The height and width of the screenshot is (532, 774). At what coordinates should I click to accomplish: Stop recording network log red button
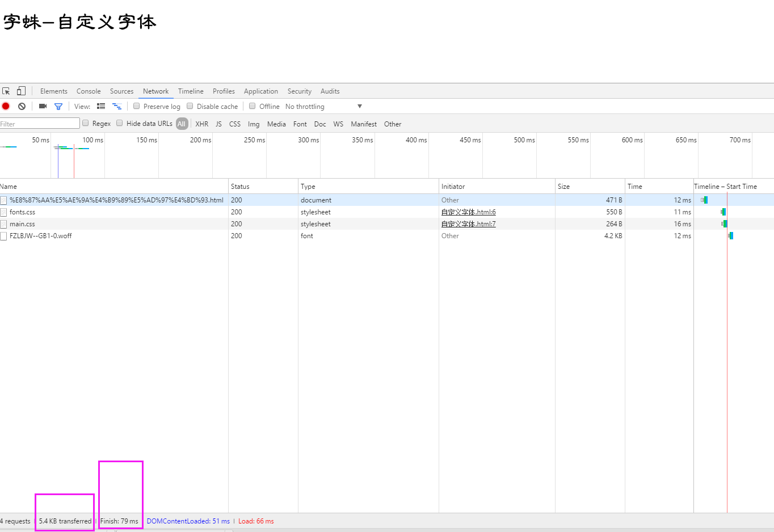click(x=6, y=106)
